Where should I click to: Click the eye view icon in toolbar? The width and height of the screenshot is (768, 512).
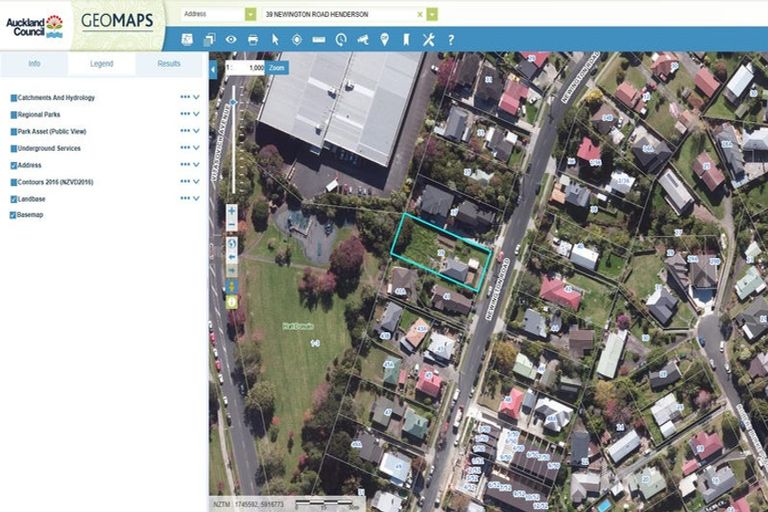tap(231, 39)
